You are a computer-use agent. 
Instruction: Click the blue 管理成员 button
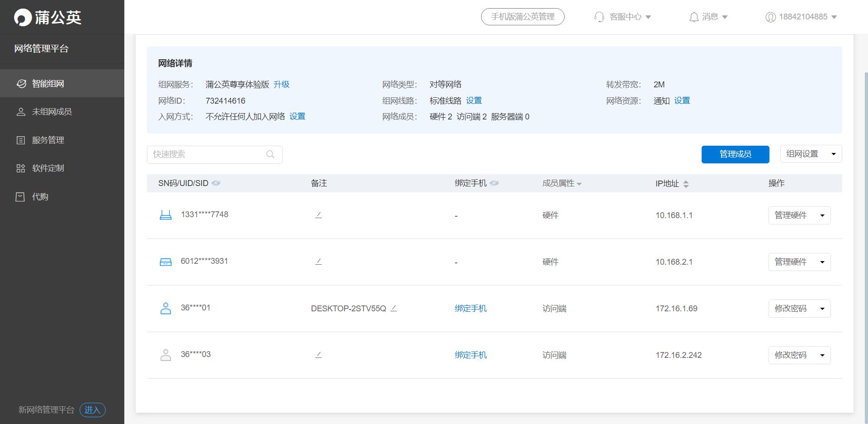(x=735, y=154)
